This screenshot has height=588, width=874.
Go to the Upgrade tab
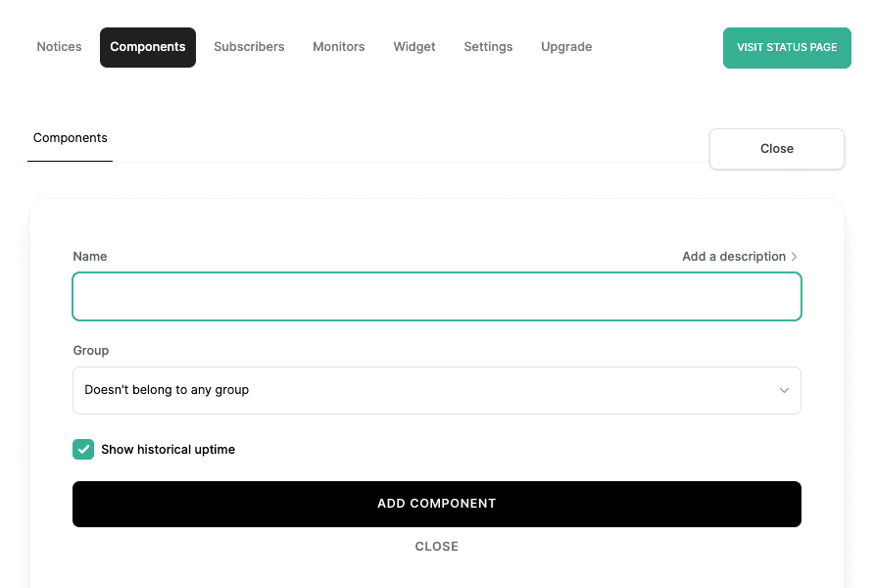point(566,47)
